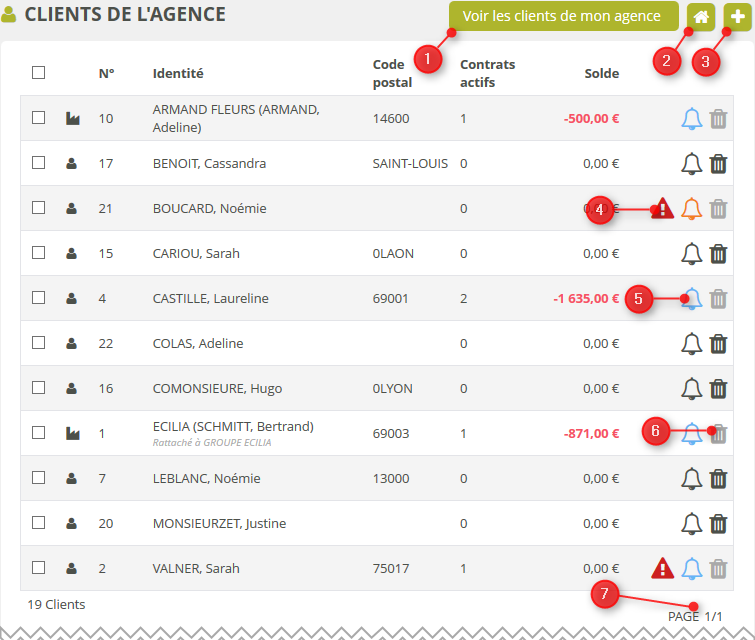Click the bell icon for CARIOU, Sarah
The image size is (755, 640).
(691, 254)
